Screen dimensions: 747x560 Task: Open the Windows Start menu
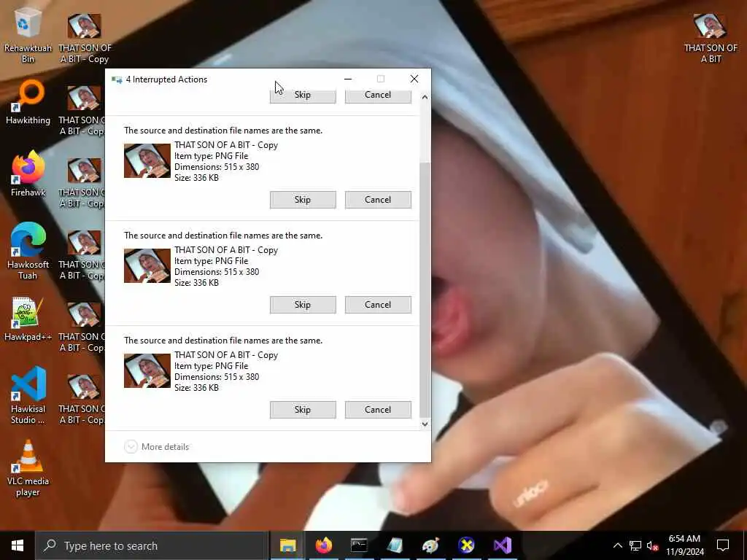tap(18, 545)
